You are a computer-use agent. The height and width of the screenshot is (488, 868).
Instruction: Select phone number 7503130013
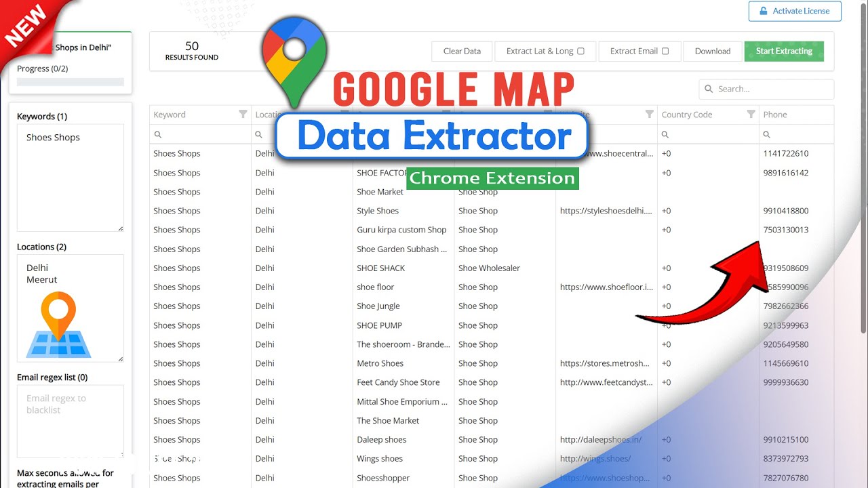(786, 230)
